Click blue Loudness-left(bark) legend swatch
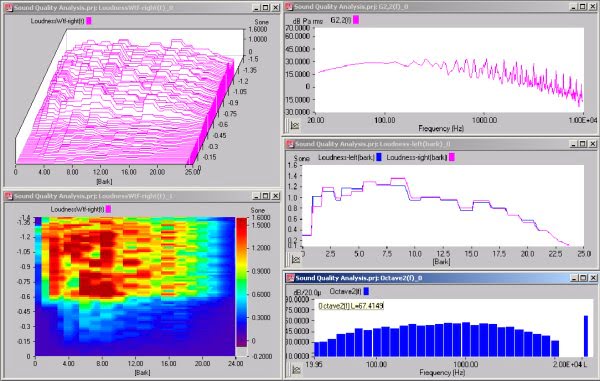600x381 pixels. [x=379, y=157]
